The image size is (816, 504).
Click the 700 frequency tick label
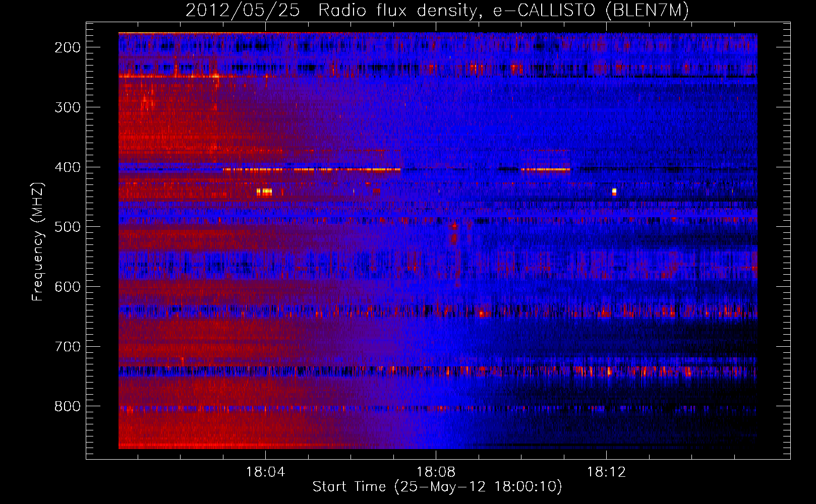click(67, 347)
